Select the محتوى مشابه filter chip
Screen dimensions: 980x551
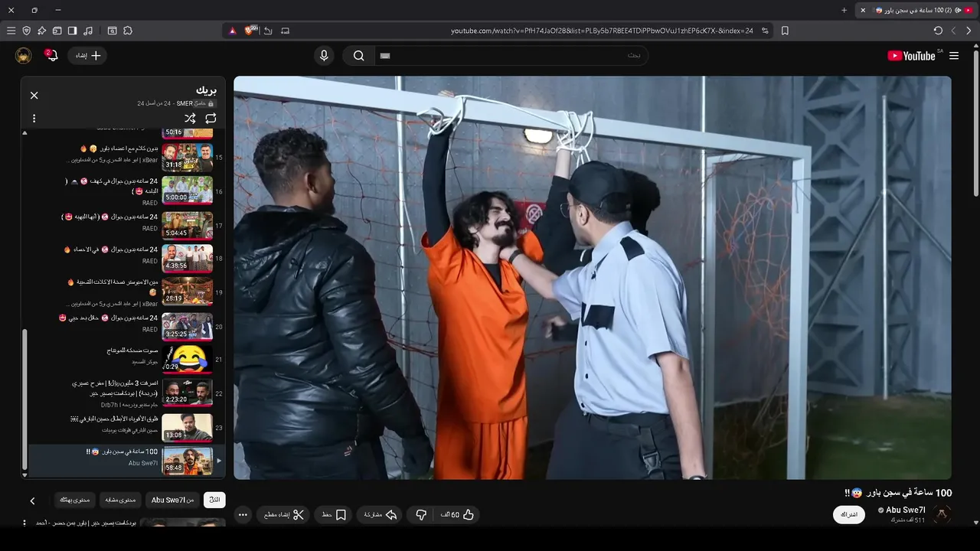tap(120, 500)
